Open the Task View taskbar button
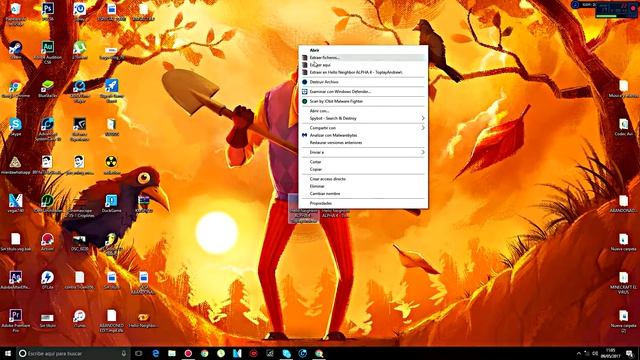This screenshot has height=360, width=640. click(139, 353)
